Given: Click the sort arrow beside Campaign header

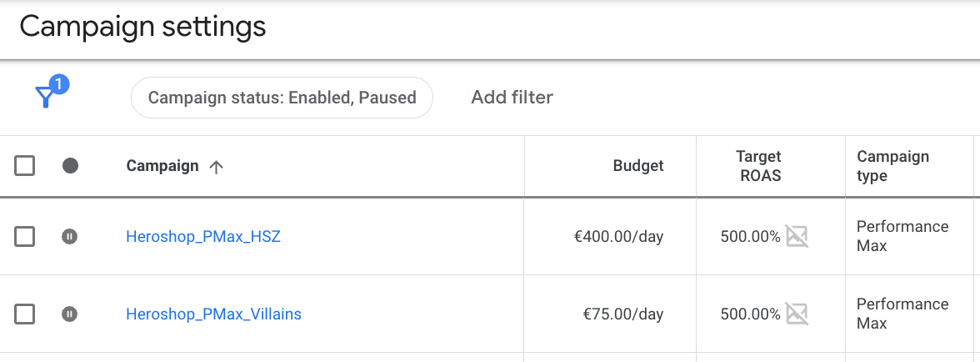Looking at the screenshot, I should [x=216, y=166].
